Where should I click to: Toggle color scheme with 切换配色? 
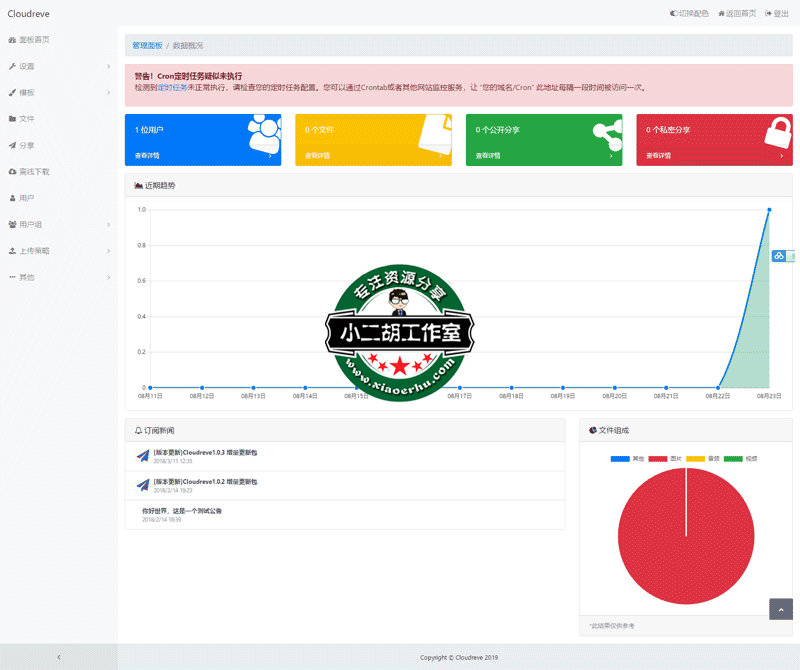[689, 13]
